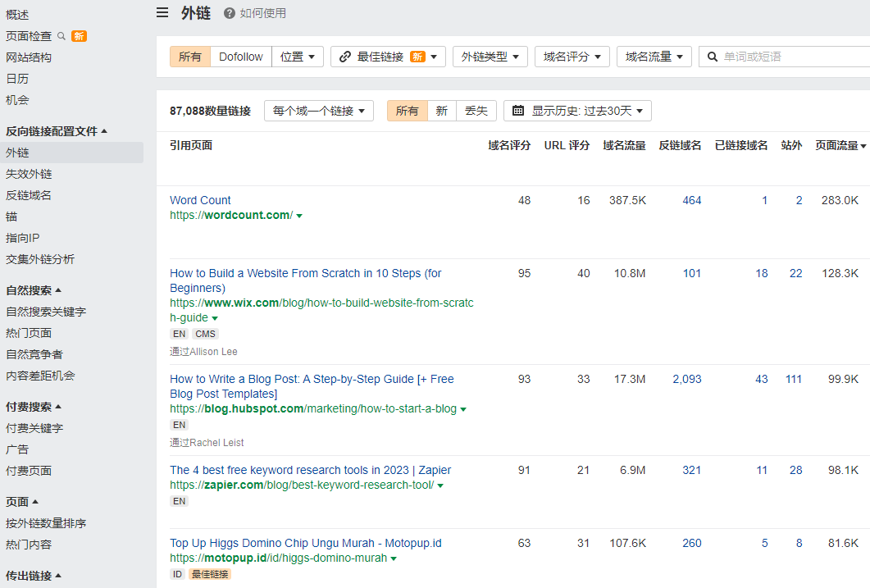Open the 外链类型 dropdown
Screen dimensions: 870x588
pos(490,57)
